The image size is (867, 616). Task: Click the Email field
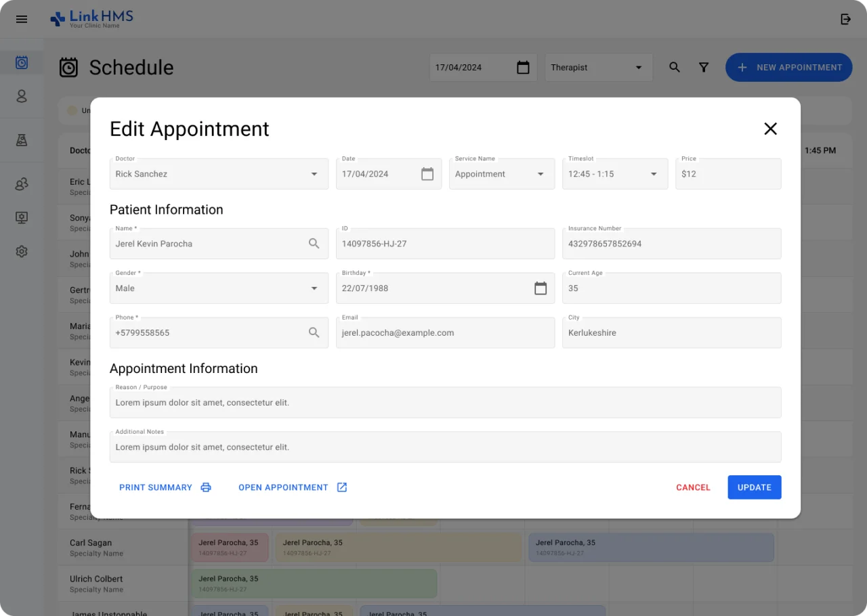[445, 333]
